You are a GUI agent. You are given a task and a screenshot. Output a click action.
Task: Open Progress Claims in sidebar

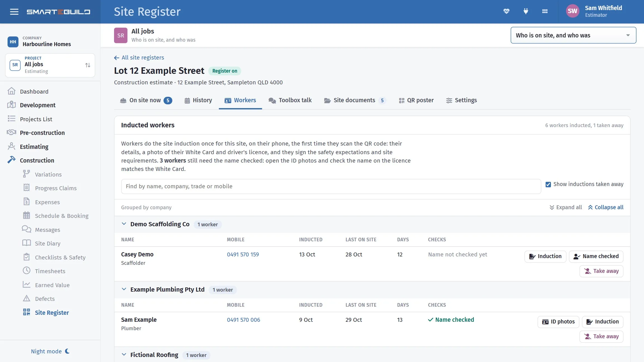[56, 188]
